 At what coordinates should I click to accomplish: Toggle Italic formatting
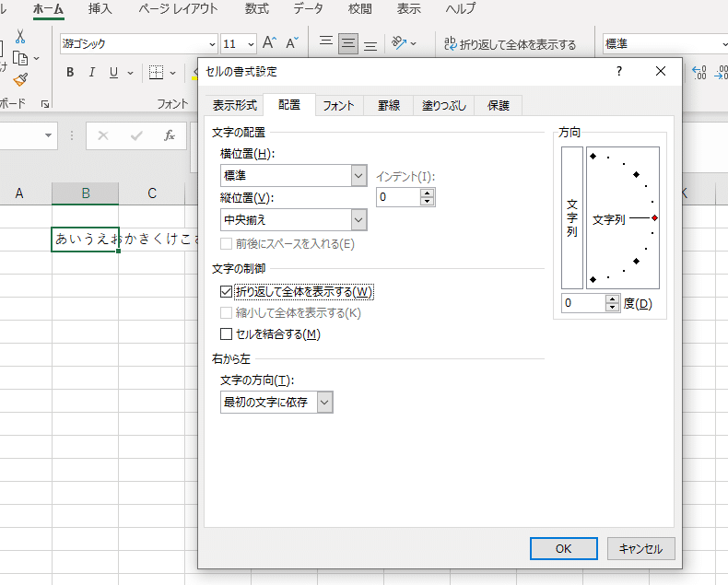(92, 73)
